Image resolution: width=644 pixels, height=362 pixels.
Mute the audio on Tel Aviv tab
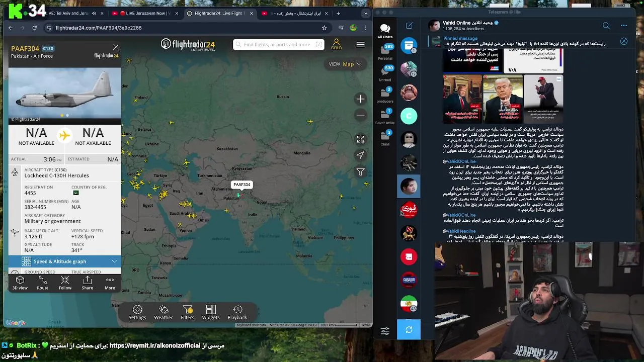94,14
